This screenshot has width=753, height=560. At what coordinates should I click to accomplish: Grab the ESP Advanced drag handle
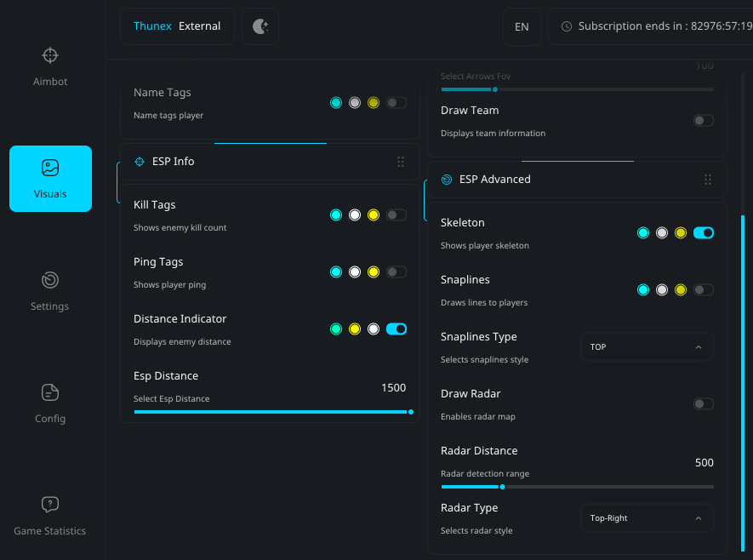pyautogui.click(x=707, y=180)
